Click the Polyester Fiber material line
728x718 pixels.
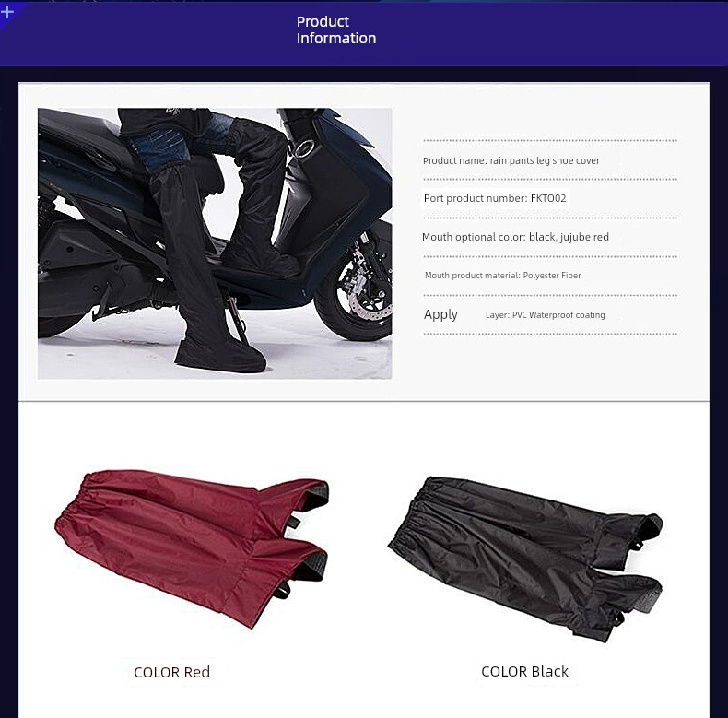tap(503, 276)
